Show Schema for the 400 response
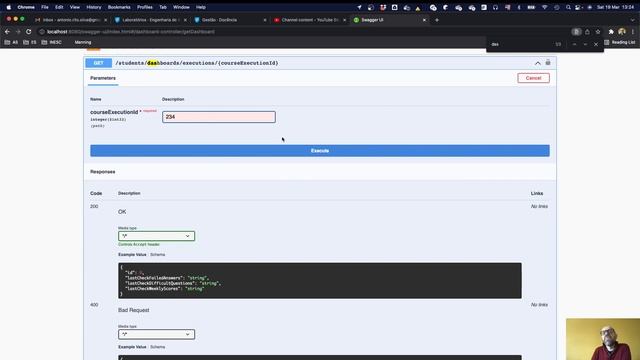This screenshot has height=360, width=640. point(158,347)
